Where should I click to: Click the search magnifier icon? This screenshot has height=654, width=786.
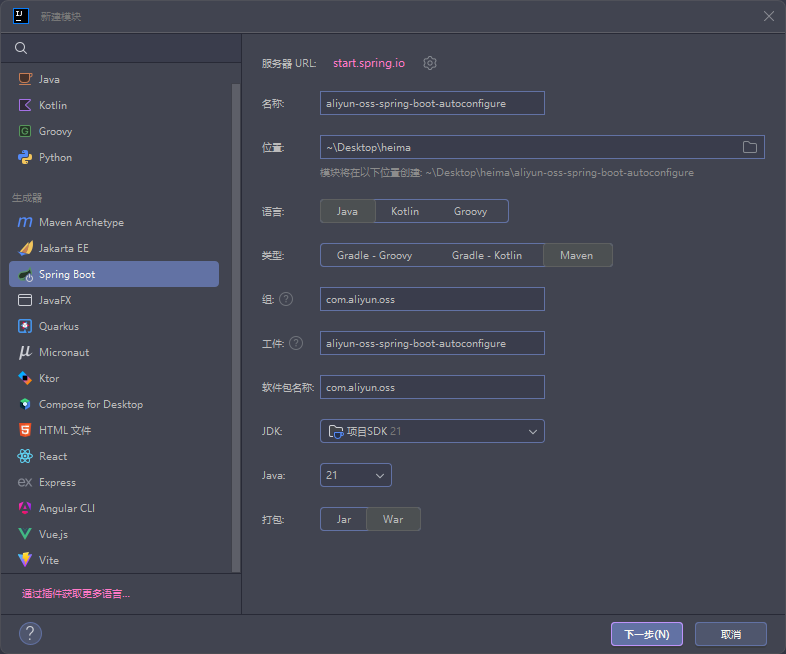coord(21,48)
